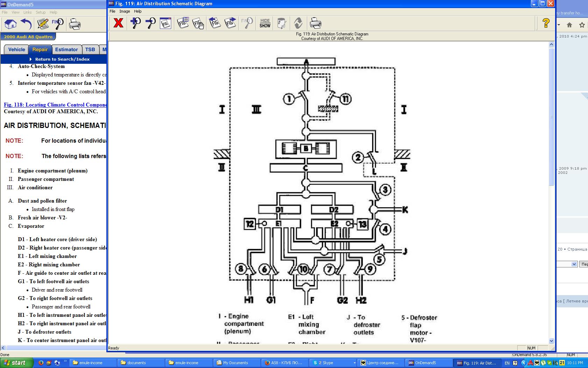Zoom out with the minus magnifier icon

coord(150,23)
